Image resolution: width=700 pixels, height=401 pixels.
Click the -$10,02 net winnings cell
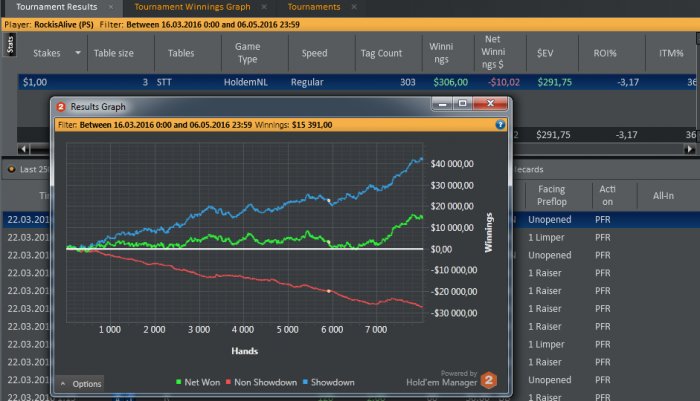pos(504,82)
